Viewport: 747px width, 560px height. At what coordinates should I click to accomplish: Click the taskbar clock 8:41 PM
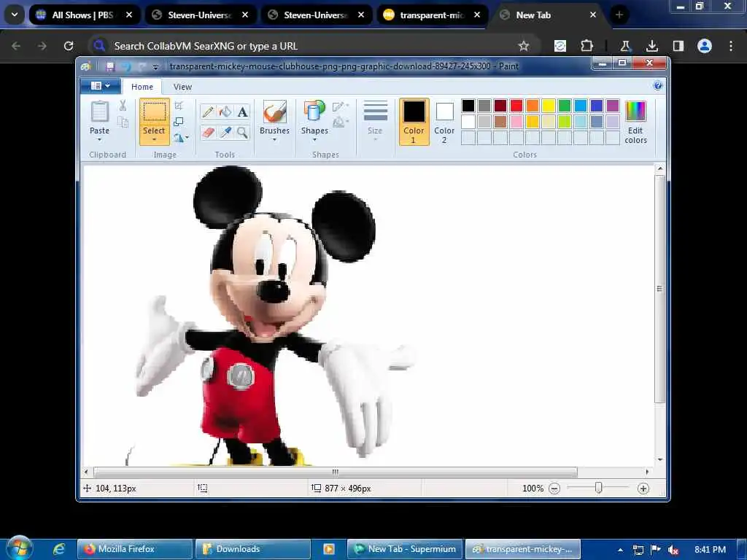coord(710,550)
